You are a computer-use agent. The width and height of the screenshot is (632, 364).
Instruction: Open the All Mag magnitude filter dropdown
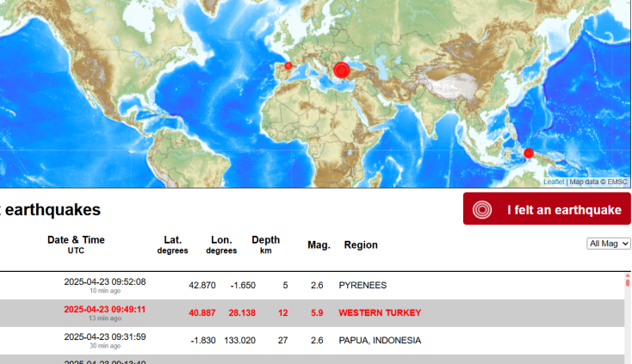[x=608, y=244]
